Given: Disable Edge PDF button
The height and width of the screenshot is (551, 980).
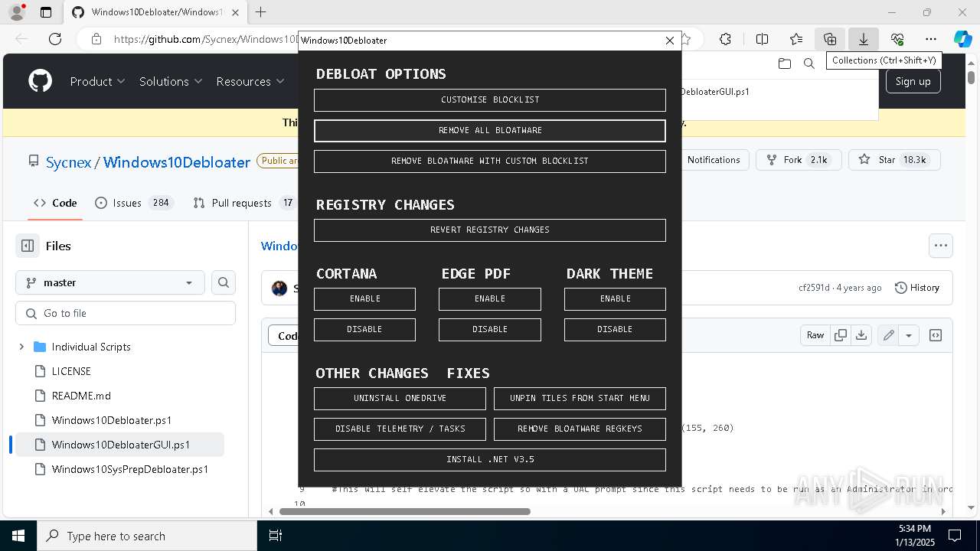Looking at the screenshot, I should click(x=490, y=330).
